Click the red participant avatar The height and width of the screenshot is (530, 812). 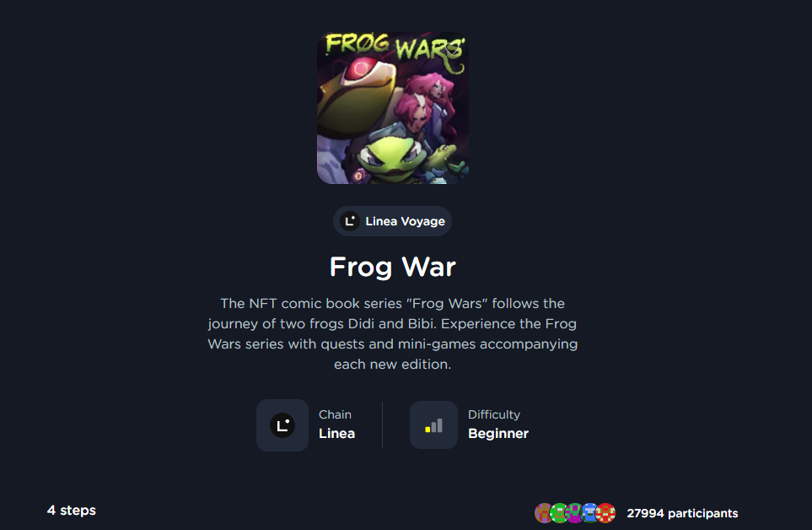606,513
